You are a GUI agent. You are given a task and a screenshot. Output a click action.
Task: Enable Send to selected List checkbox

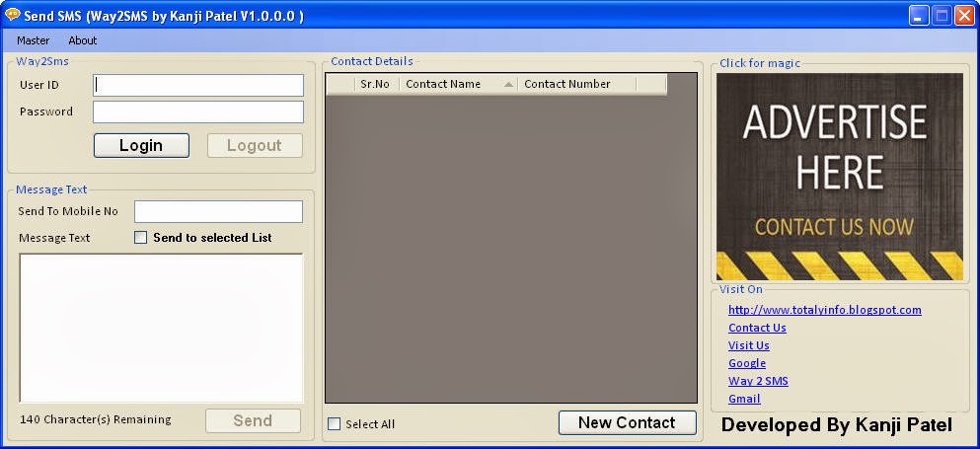(141, 238)
